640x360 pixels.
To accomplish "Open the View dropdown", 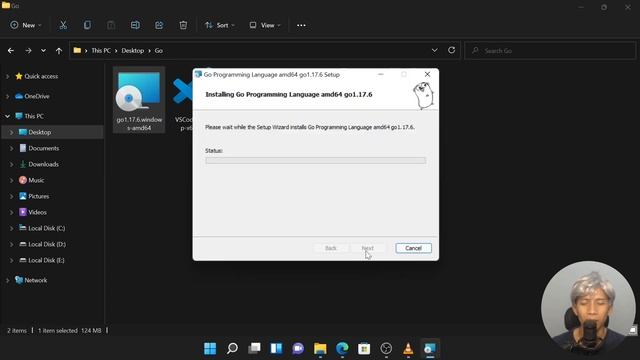I will click(x=265, y=25).
